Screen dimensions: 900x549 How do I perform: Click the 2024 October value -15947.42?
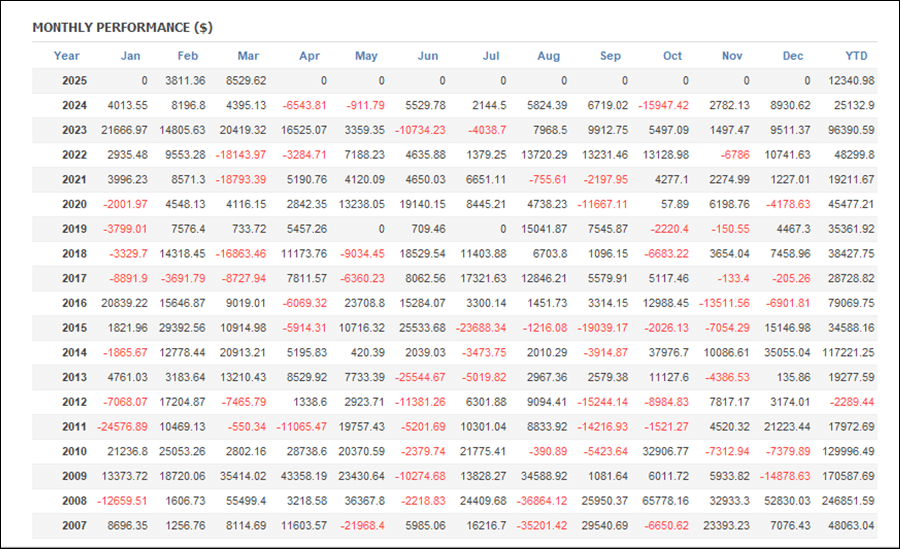pyautogui.click(x=663, y=106)
